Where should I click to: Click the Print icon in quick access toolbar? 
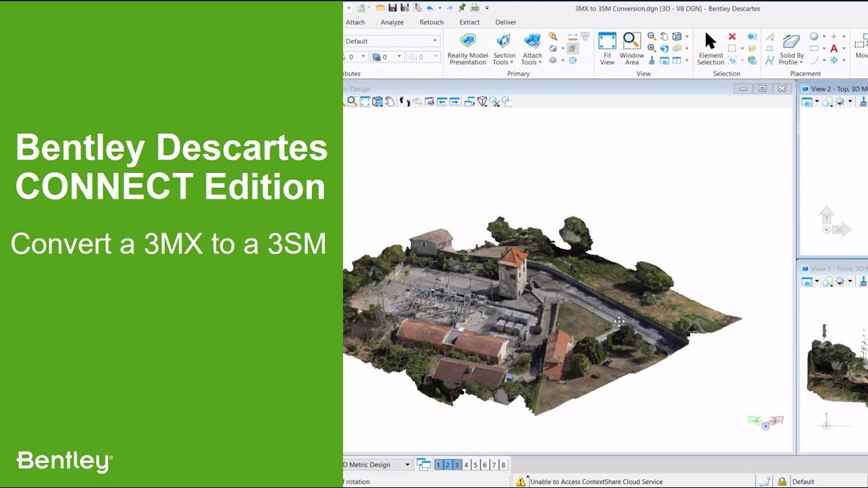475,8
